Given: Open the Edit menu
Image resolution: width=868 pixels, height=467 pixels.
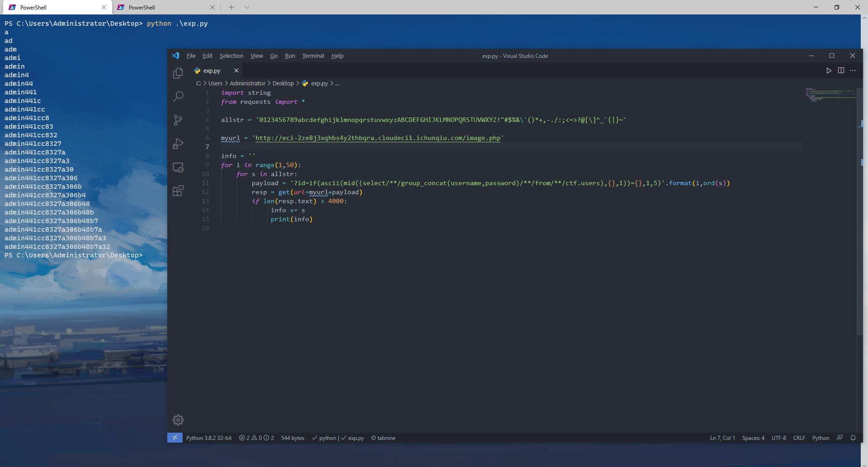Looking at the screenshot, I should pos(208,56).
